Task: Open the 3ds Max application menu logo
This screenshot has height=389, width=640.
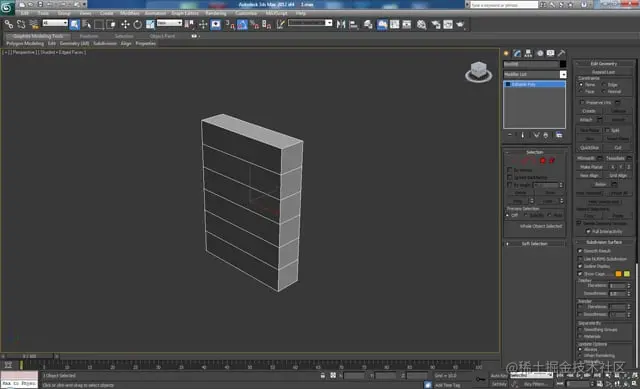Action: (7, 8)
